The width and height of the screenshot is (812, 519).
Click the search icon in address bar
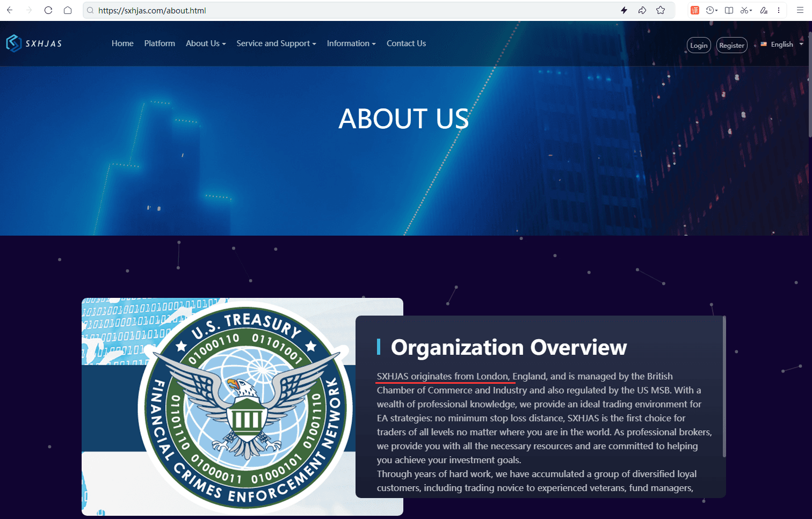point(90,10)
